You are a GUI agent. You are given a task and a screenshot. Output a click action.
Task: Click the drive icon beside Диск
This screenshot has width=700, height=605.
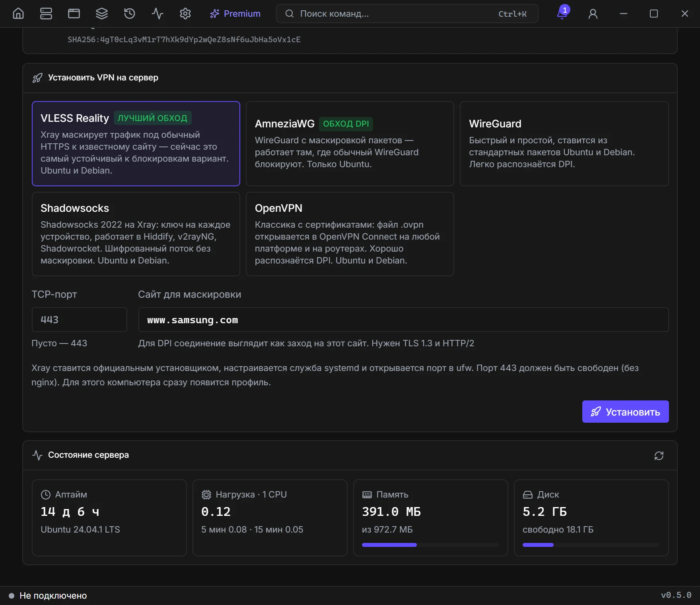click(x=528, y=495)
